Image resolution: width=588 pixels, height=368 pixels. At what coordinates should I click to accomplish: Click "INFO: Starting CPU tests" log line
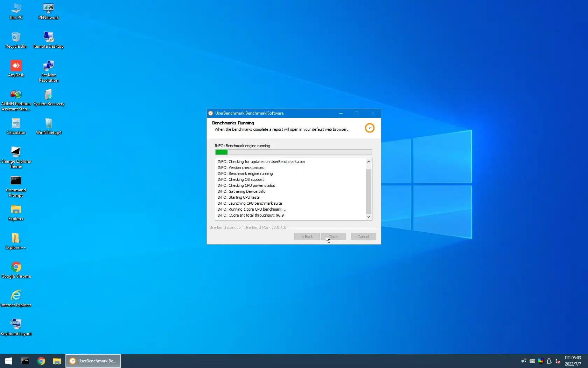pyautogui.click(x=238, y=197)
